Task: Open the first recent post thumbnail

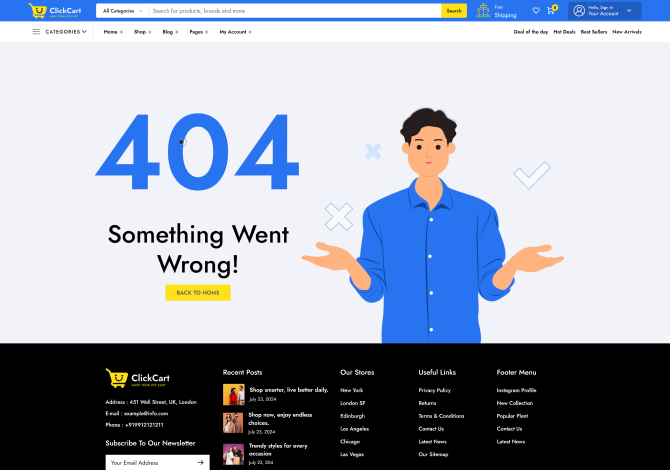Action: [233, 394]
